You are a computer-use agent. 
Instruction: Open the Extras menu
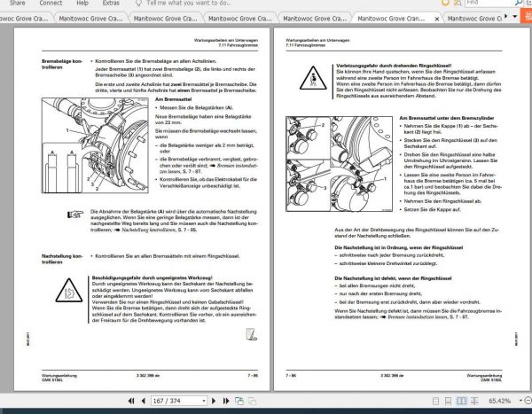[x=111, y=3]
